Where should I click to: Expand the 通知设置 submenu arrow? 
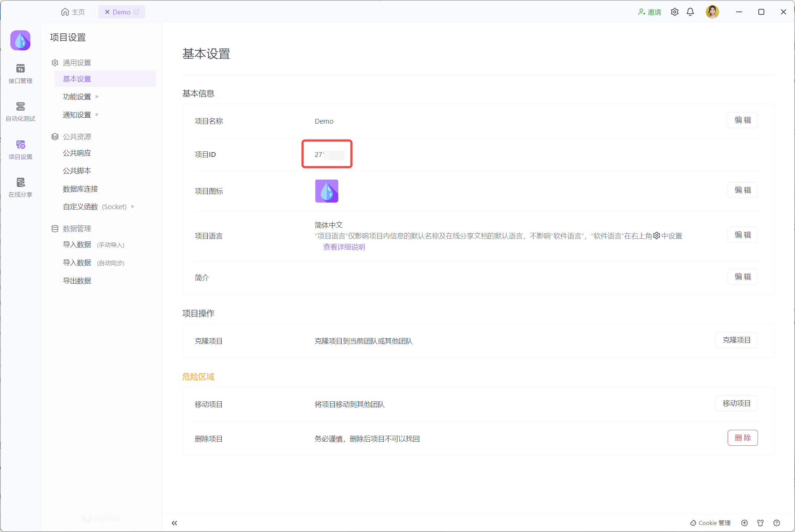pyautogui.click(x=97, y=115)
